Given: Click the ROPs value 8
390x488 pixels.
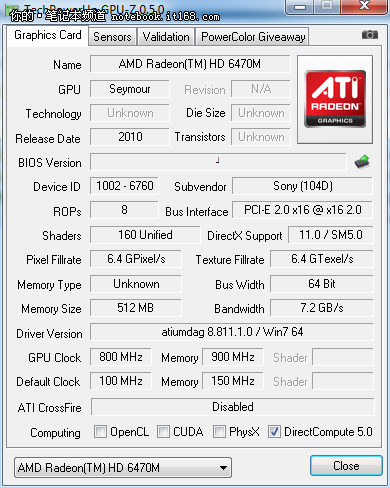Looking at the screenshot, I should click(124, 210).
